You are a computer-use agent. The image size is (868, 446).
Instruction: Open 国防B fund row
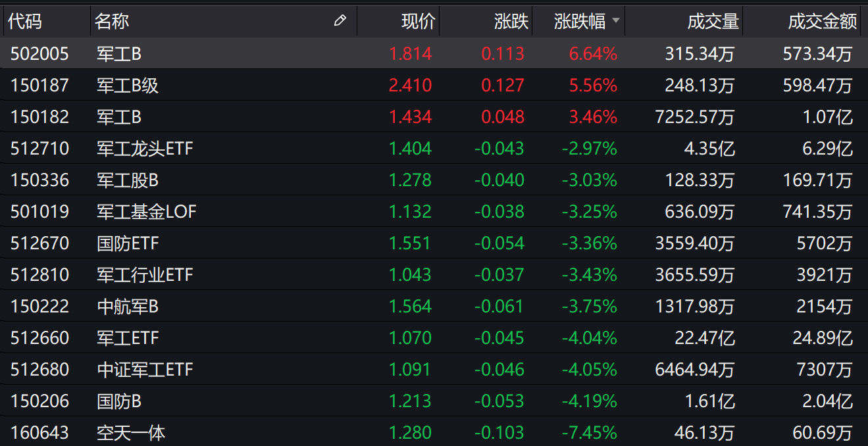119,401
